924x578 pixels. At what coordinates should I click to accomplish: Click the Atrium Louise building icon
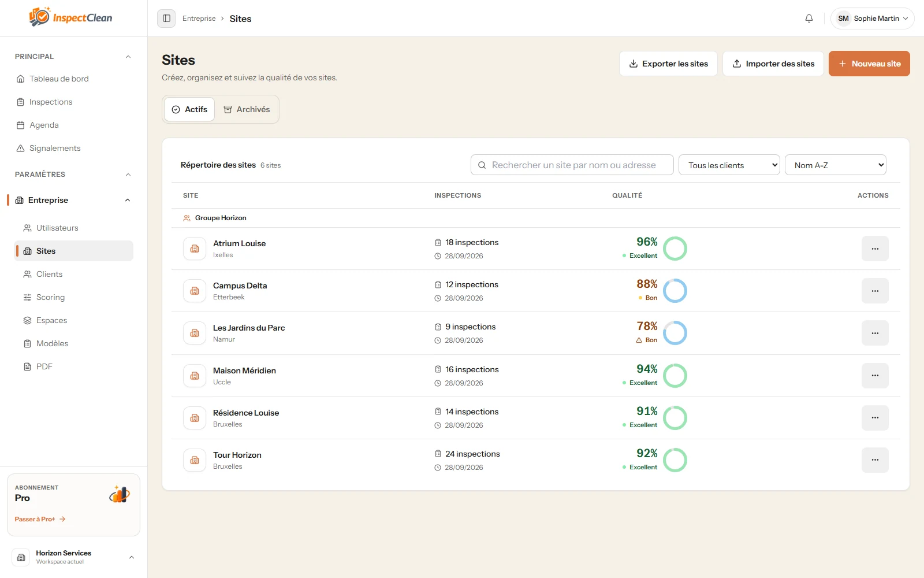(x=195, y=249)
